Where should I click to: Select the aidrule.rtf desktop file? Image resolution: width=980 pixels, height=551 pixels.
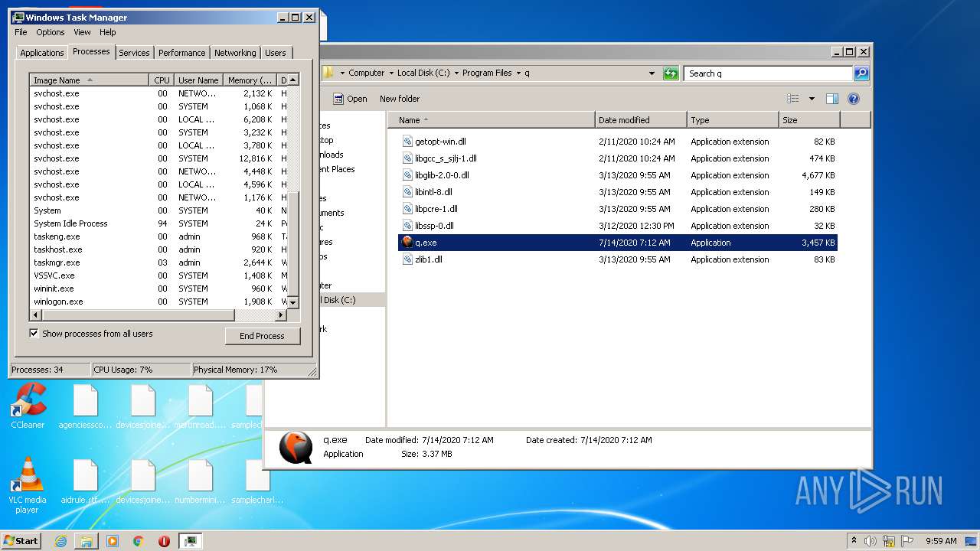pos(86,481)
